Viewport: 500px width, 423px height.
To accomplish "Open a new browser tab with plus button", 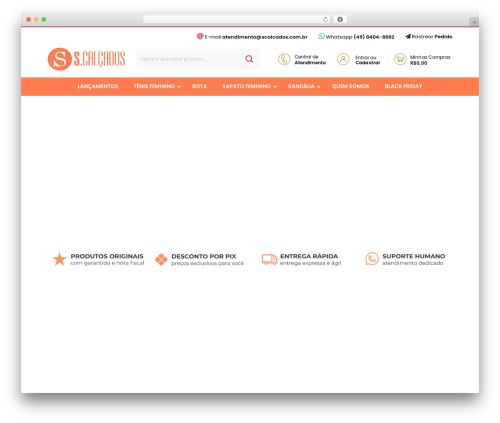I will [x=474, y=22].
